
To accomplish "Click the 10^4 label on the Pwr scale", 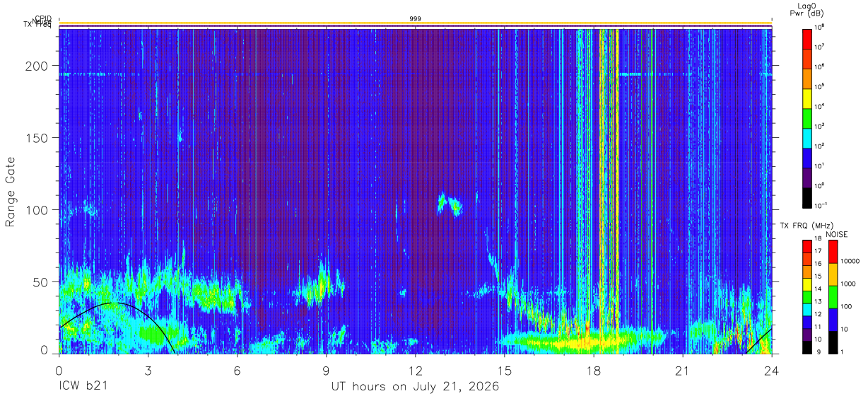I will click(820, 106).
